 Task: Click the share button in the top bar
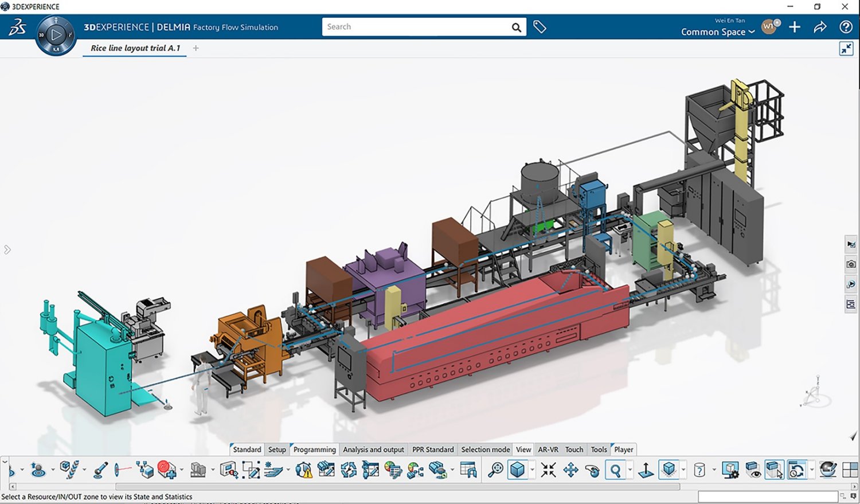tap(820, 26)
